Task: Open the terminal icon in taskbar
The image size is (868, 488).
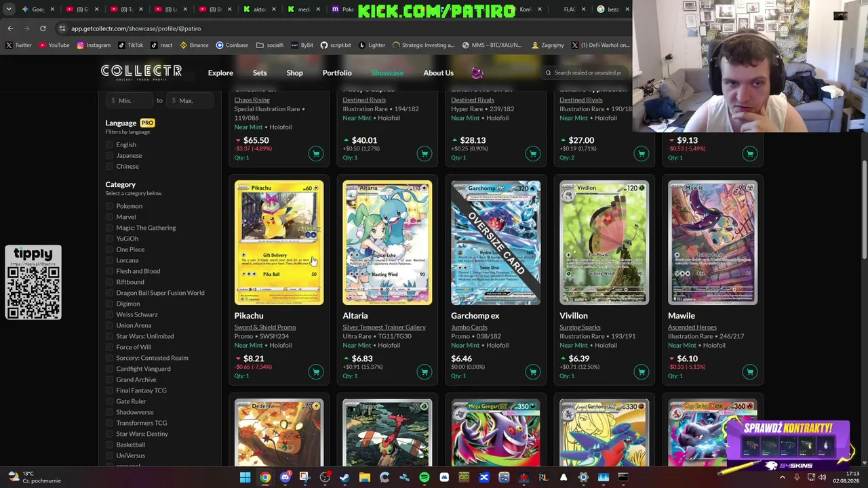Action: point(623,477)
